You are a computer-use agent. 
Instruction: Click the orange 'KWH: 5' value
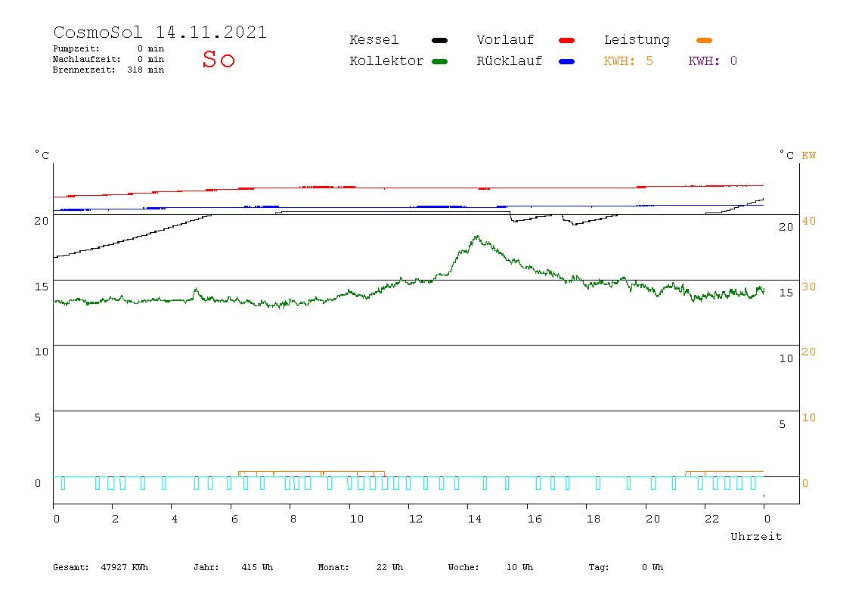[x=628, y=61]
